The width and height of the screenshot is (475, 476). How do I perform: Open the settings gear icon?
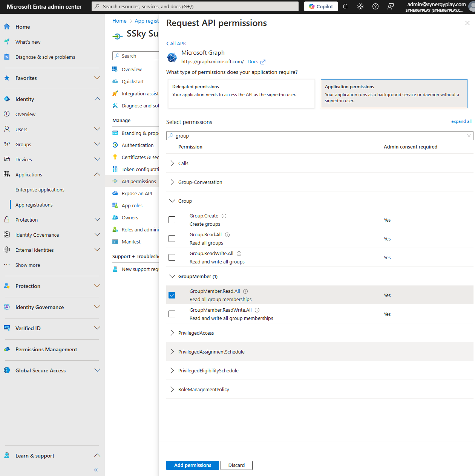(360, 6)
